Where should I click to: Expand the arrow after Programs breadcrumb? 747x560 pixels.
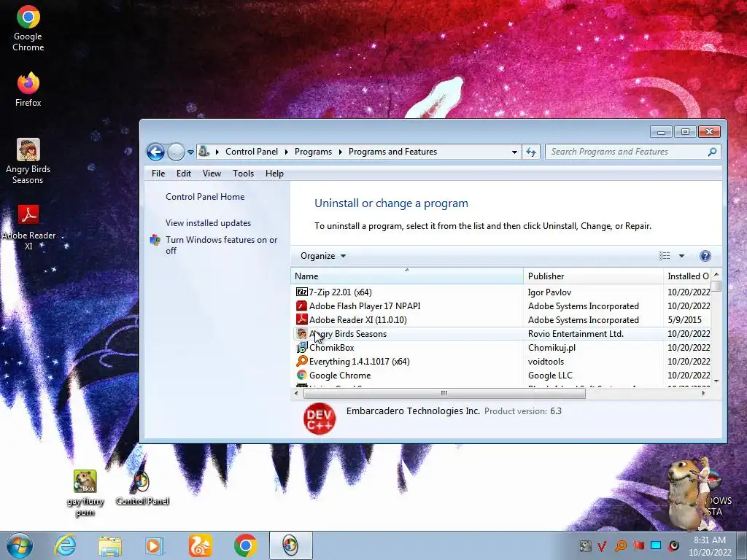340,152
